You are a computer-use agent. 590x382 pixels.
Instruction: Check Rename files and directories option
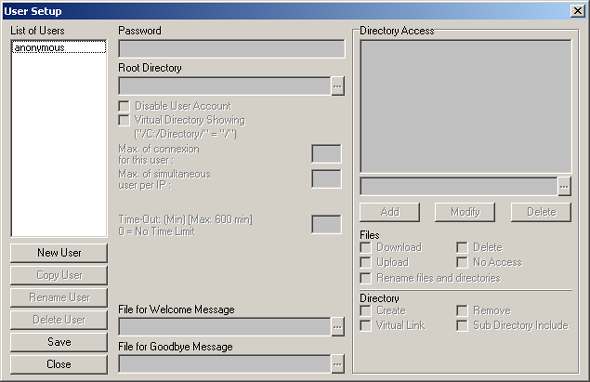pyautogui.click(x=365, y=278)
